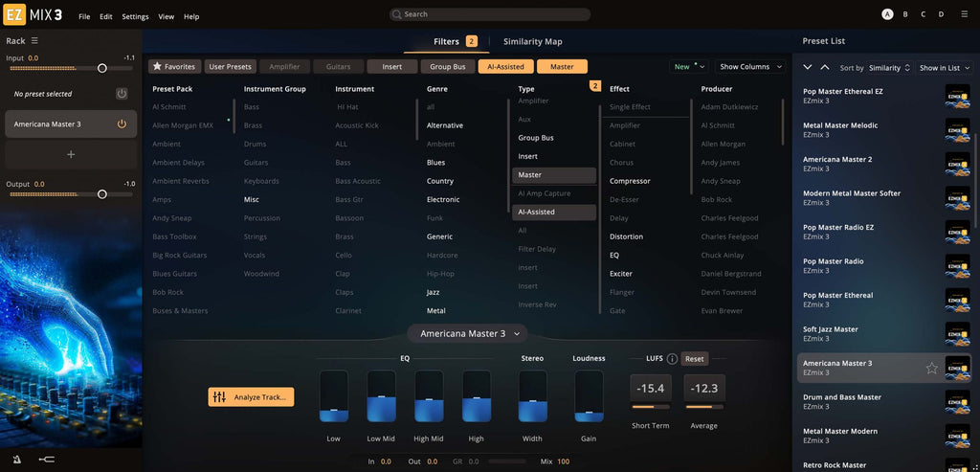Disable the Master filter chip

[562, 66]
